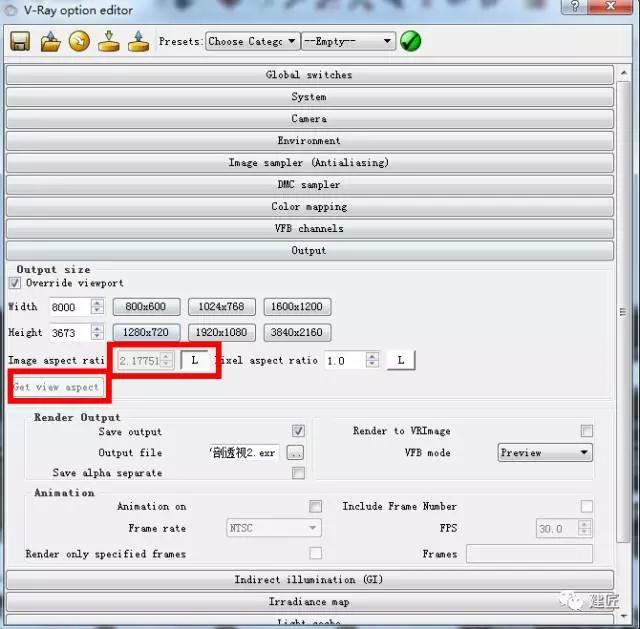Set resolution to 1024x768

pos(222,307)
